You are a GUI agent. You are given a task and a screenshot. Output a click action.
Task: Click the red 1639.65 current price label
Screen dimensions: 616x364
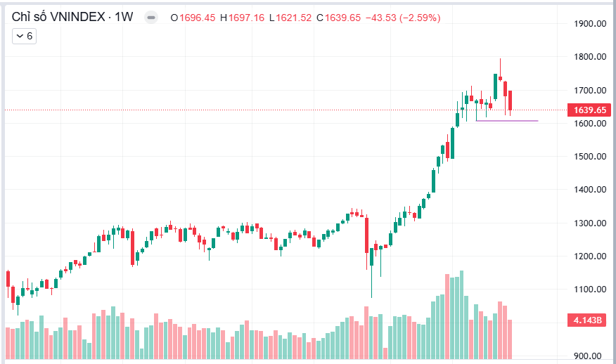590,110
